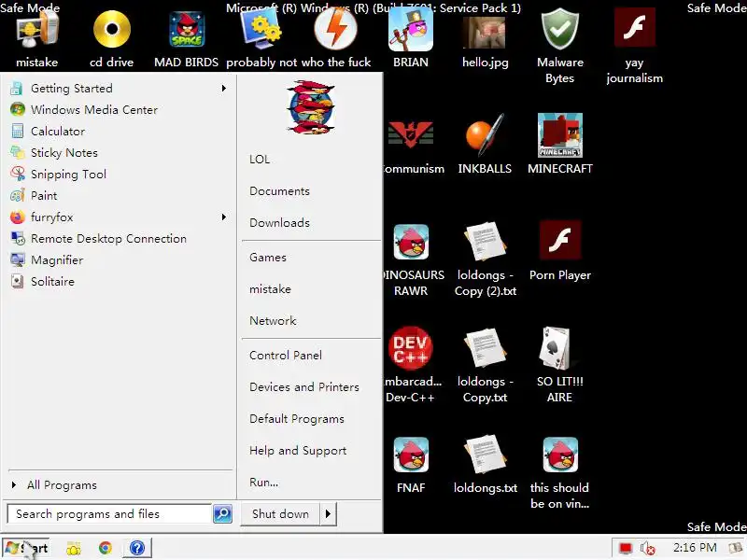Click Search programs and files field
747x560 pixels.
coord(109,514)
